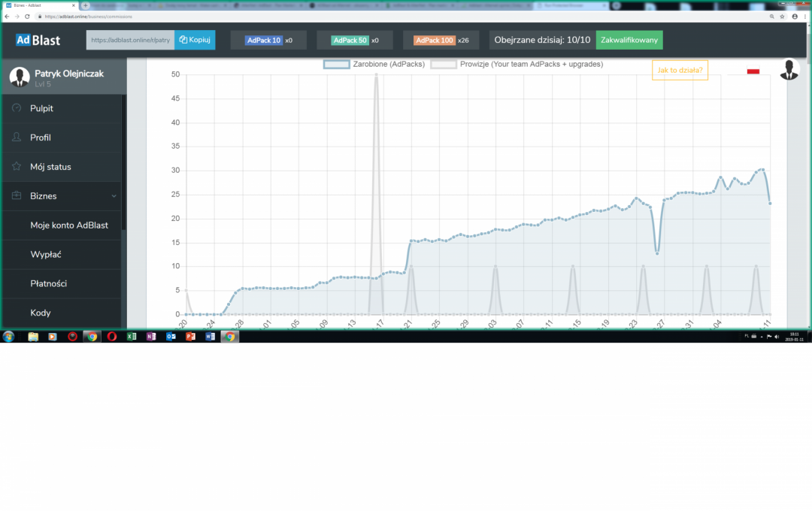Click the Kopiuj button

coord(195,40)
